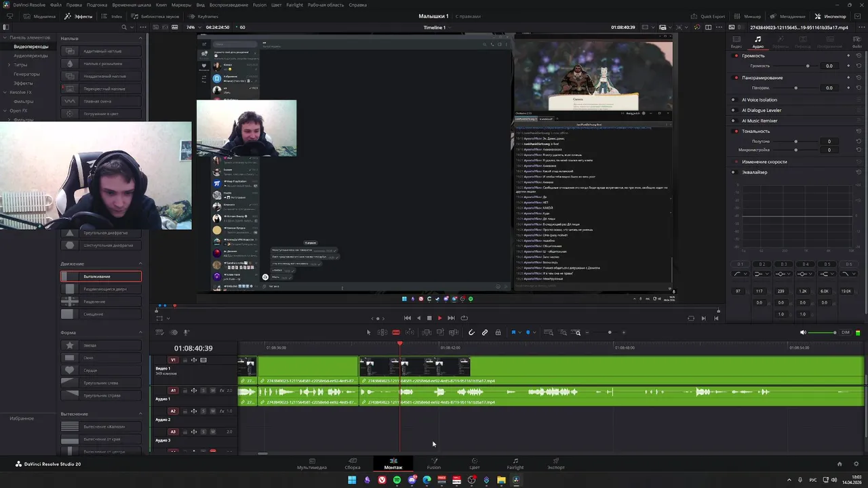
Task: Open the Временная шкала menu
Action: (x=132, y=5)
